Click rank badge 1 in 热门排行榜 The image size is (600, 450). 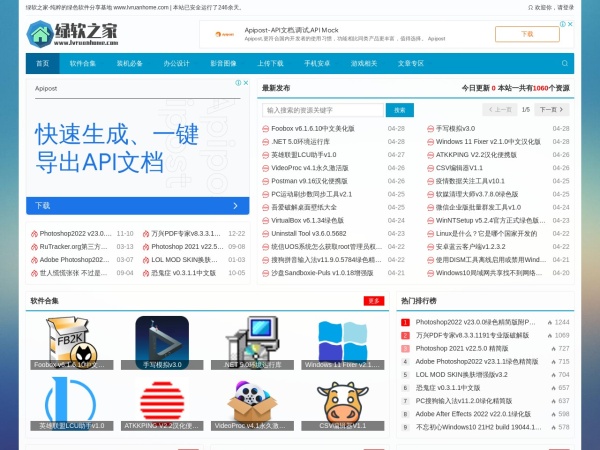(x=405, y=322)
